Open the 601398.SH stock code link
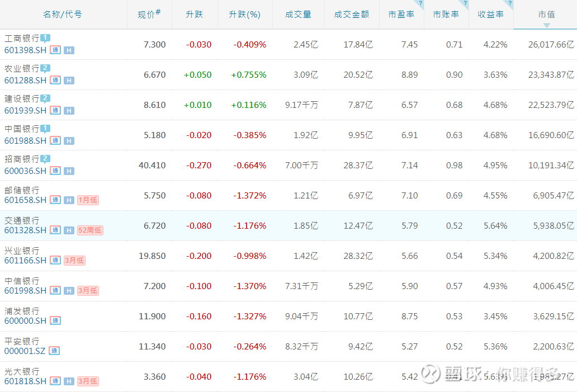The height and width of the screenshot is (392, 577). 25,50
